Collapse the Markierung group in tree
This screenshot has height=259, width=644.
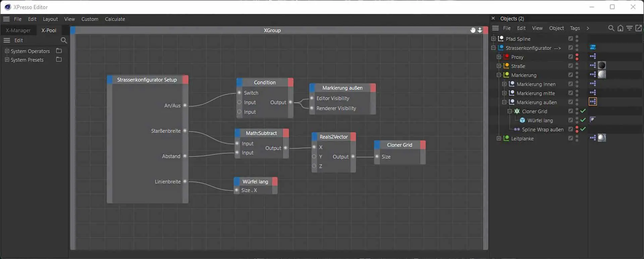click(x=499, y=75)
